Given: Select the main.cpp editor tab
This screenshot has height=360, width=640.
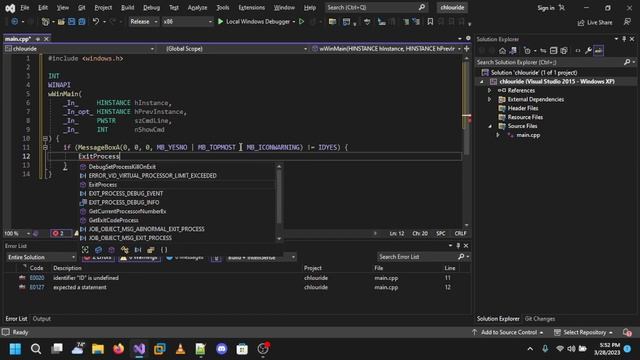Looking at the screenshot, I should tap(18, 39).
